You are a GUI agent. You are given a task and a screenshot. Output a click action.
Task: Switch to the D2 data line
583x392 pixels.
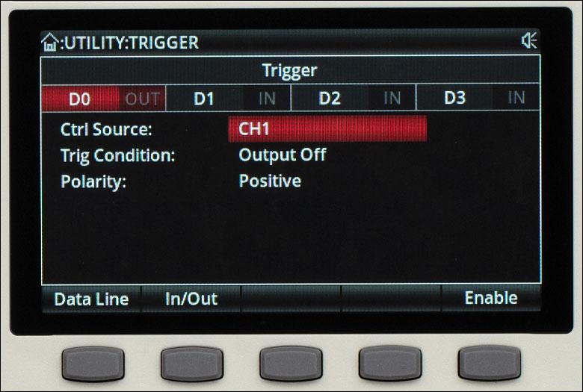pos(330,98)
